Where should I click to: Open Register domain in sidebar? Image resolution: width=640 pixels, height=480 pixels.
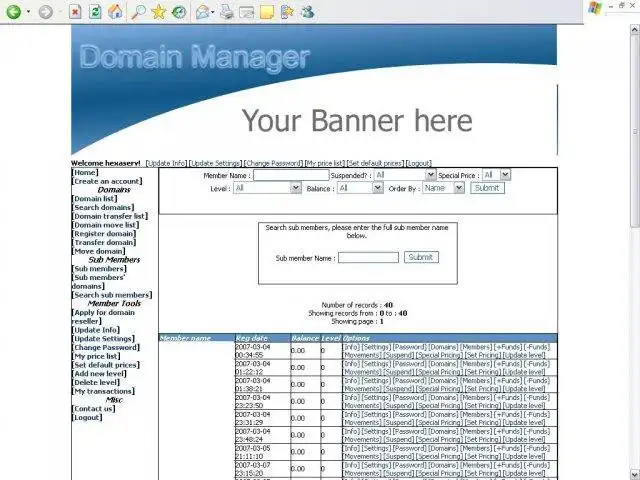coord(104,234)
